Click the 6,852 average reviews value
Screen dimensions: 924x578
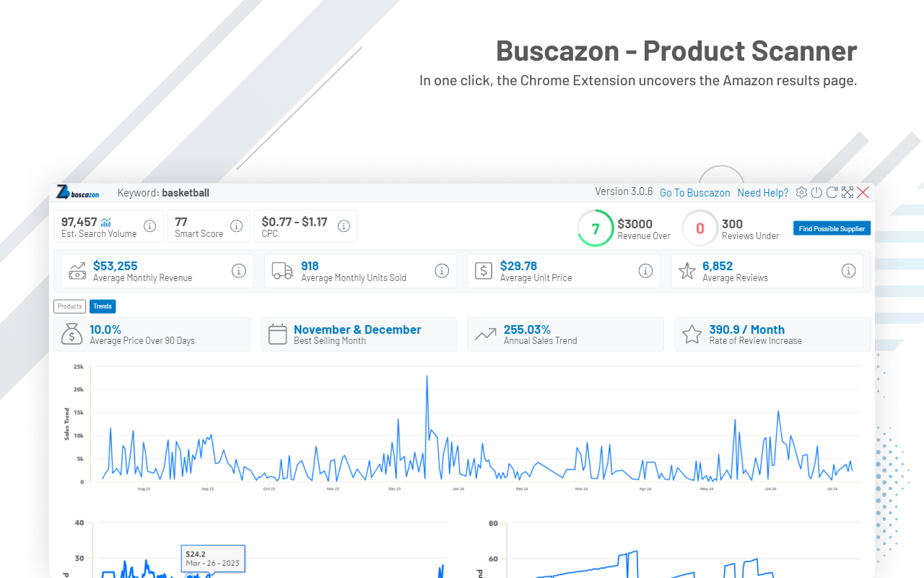718,266
